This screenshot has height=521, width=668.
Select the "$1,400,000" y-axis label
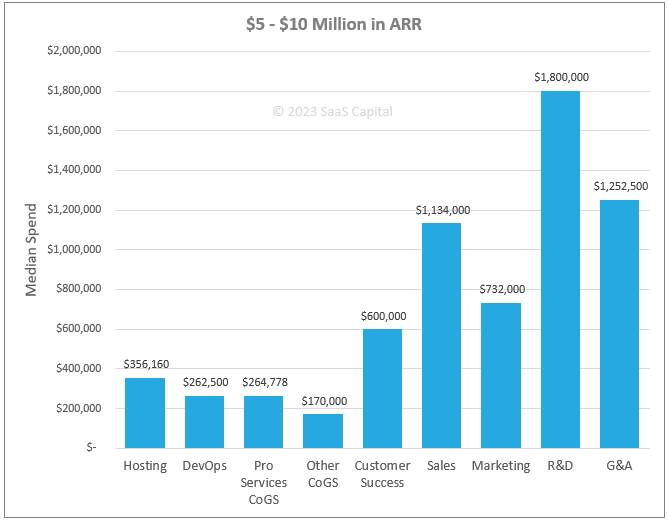74,170
